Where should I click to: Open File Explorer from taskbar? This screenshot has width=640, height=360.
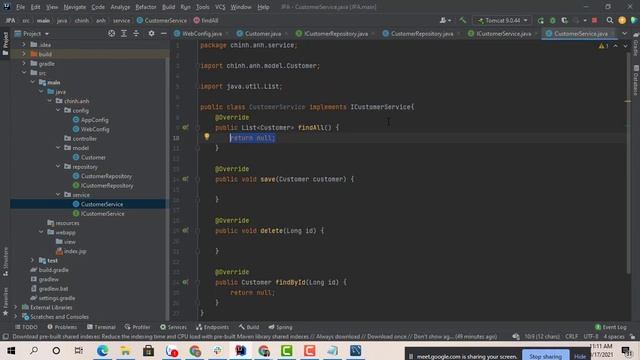[x=125, y=351]
